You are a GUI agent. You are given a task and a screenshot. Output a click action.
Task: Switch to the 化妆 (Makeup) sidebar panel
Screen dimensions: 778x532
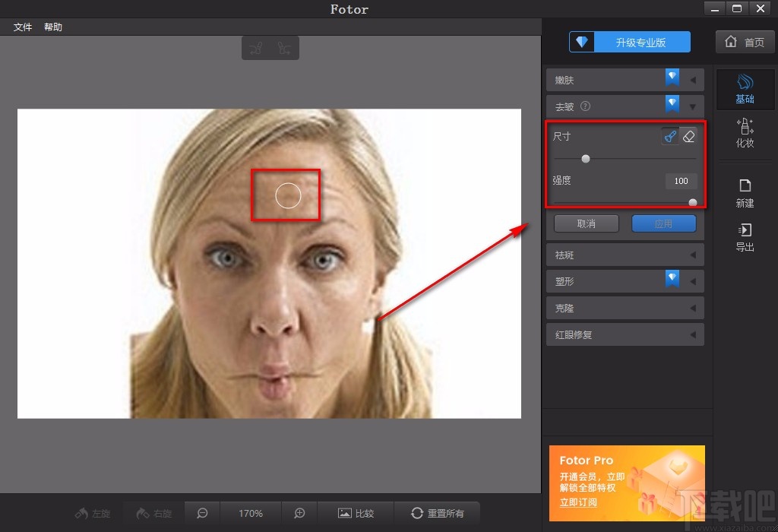745,135
